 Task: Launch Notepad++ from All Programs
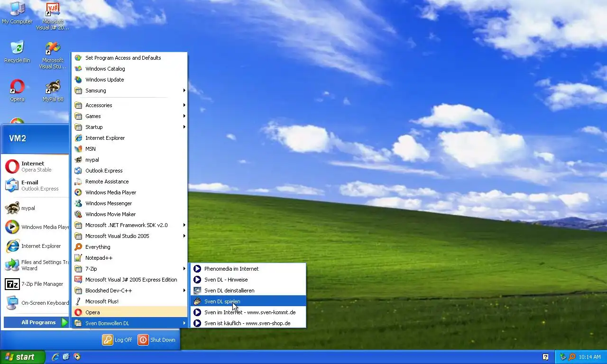click(x=129, y=258)
